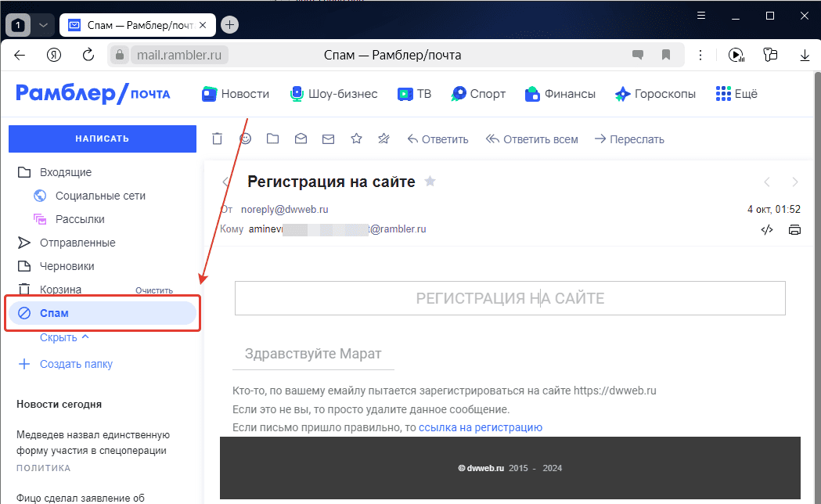Click the tab counter badge
The width and height of the screenshot is (821, 504).
[x=18, y=25]
